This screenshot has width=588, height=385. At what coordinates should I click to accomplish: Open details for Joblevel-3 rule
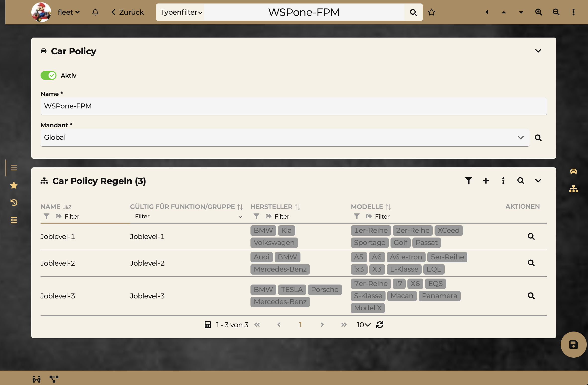pyautogui.click(x=531, y=296)
